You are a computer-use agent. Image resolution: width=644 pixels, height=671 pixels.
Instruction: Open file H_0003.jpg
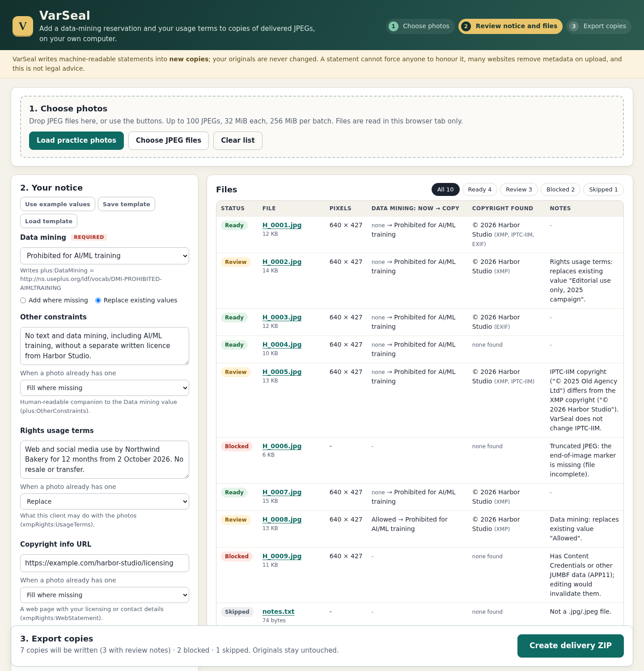(282, 317)
